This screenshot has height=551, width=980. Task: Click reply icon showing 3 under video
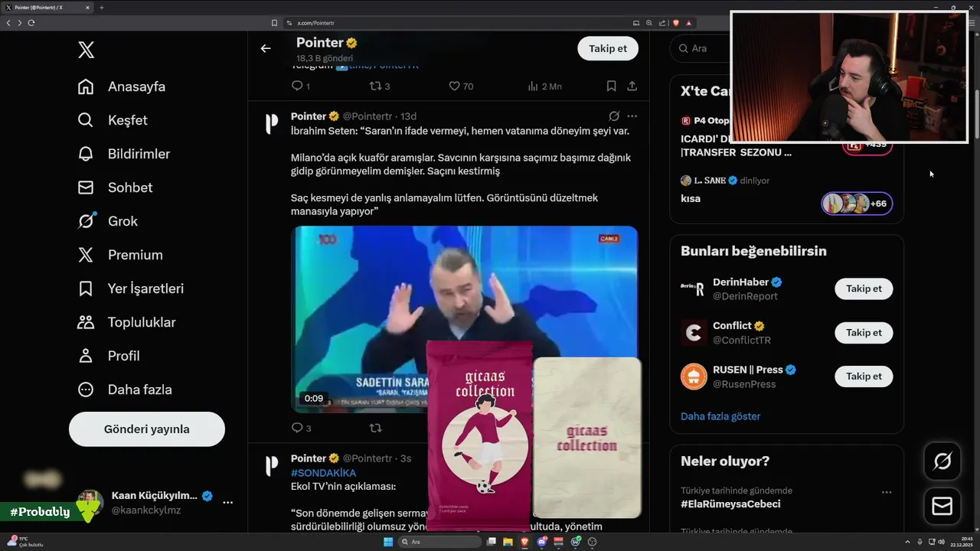point(301,428)
